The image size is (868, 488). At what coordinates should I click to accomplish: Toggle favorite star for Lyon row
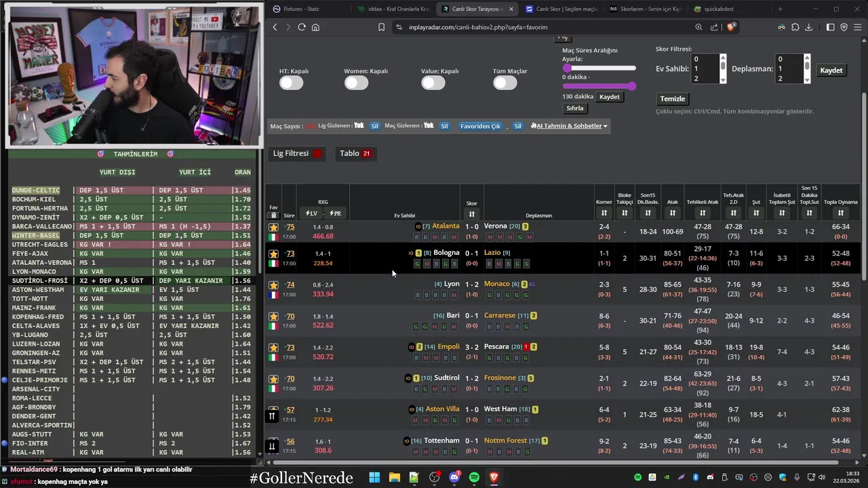coord(273,285)
